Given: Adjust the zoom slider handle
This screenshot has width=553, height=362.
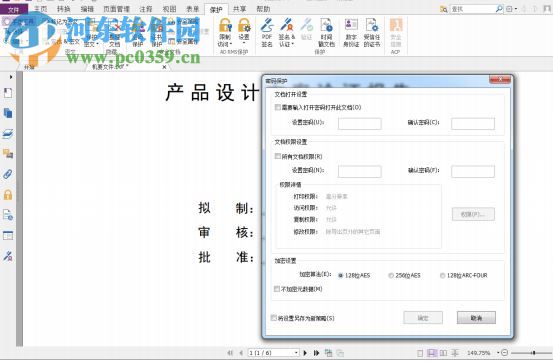Looking at the screenshot, I should (534, 352).
